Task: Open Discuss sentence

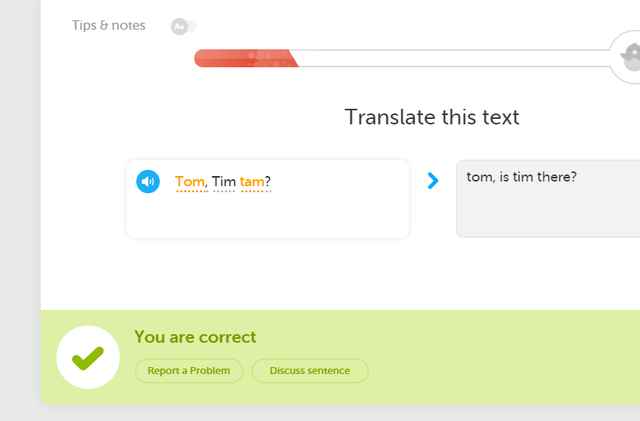Action: 309,371
